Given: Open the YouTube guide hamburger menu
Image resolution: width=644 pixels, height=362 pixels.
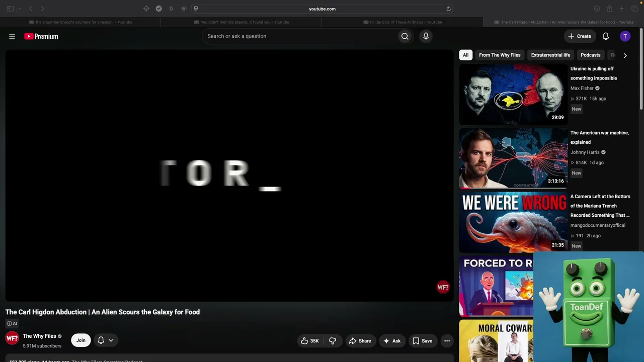Looking at the screenshot, I should click(x=12, y=36).
